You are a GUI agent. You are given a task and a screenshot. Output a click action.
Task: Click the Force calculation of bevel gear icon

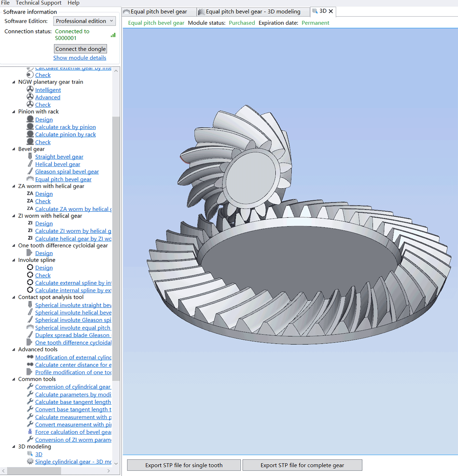(30, 432)
